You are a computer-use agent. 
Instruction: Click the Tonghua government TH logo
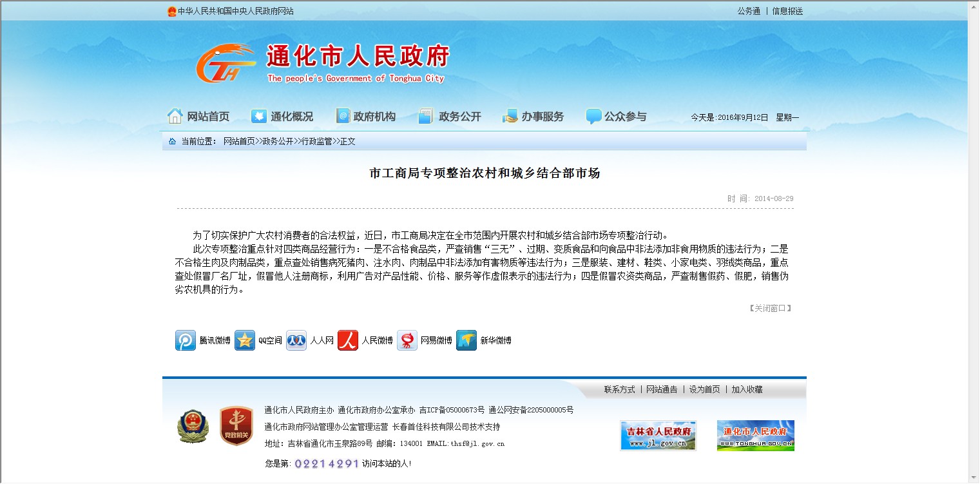tap(225, 64)
